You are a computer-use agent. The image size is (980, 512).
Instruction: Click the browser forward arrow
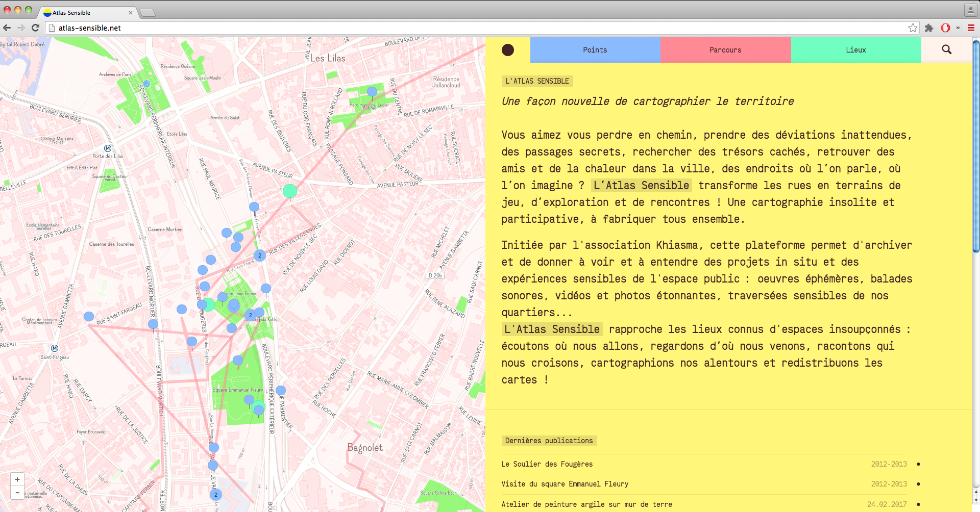click(21, 28)
